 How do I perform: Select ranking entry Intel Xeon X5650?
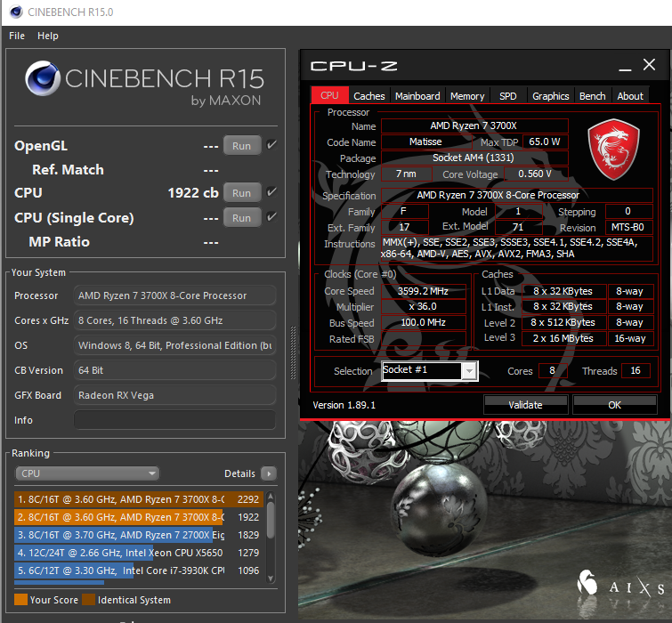point(139,553)
